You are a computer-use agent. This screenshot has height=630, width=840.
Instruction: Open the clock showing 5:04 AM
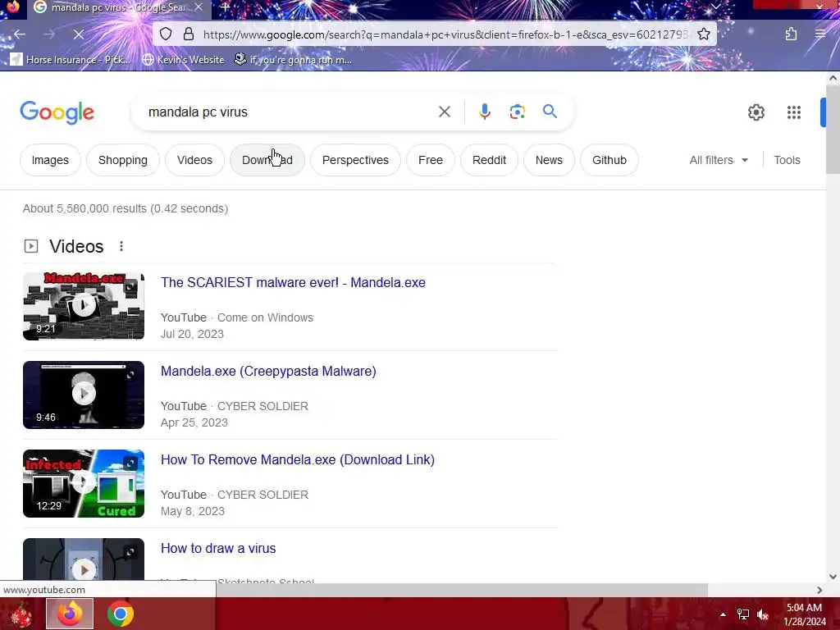point(804,614)
